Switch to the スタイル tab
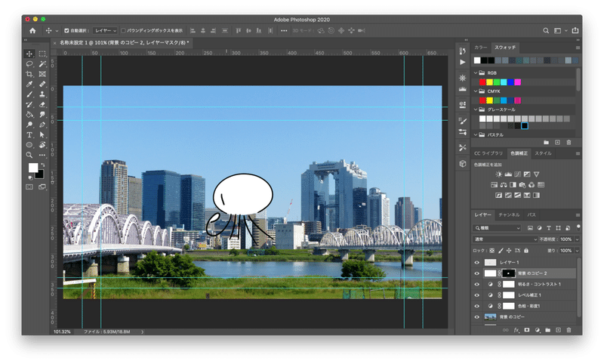 (x=543, y=153)
